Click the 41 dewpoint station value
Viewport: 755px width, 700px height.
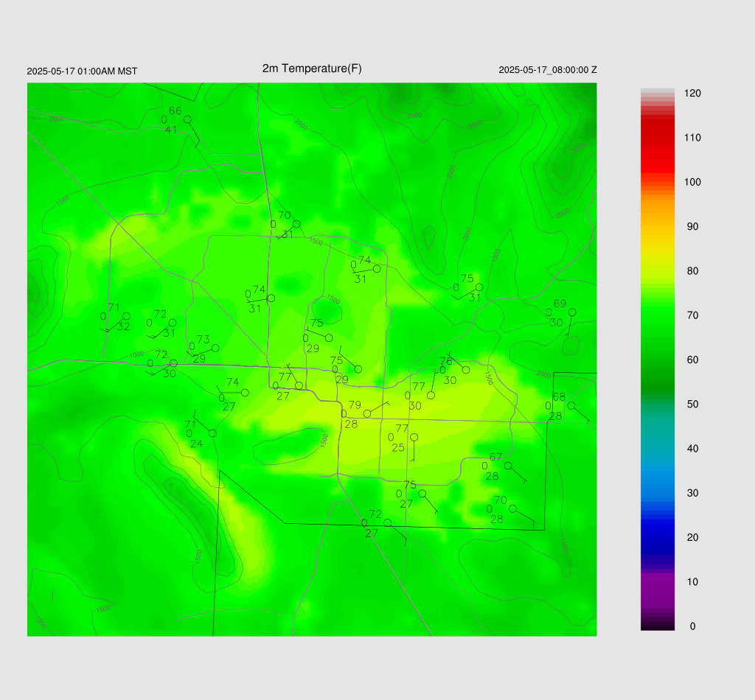coord(171,130)
